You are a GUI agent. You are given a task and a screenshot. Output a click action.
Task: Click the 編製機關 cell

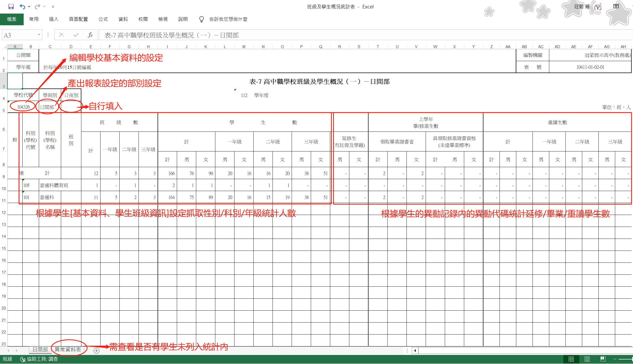533,55
